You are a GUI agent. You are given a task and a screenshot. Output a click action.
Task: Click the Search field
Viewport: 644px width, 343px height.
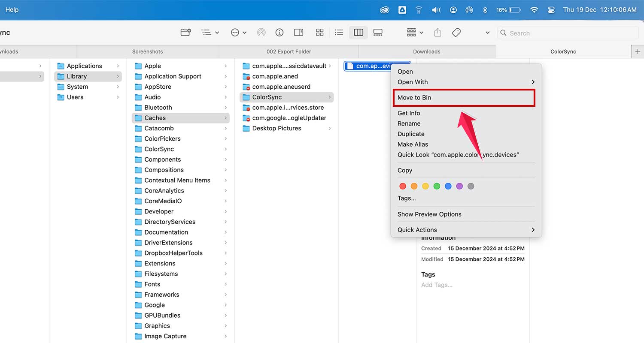568,33
